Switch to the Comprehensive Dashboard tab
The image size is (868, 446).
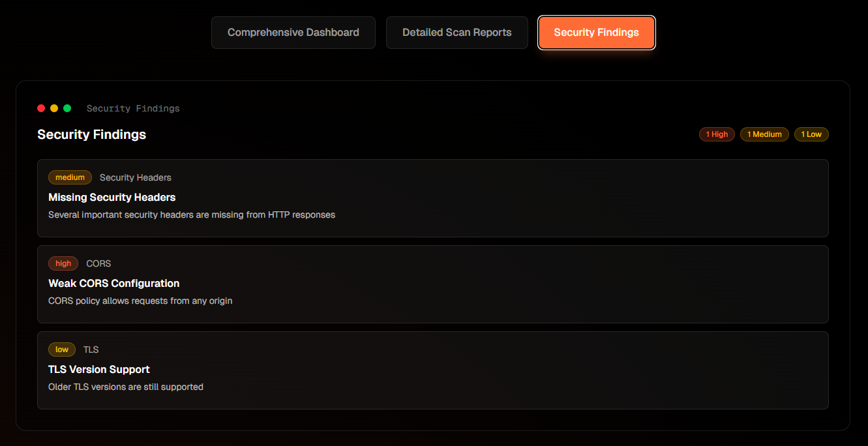[293, 32]
